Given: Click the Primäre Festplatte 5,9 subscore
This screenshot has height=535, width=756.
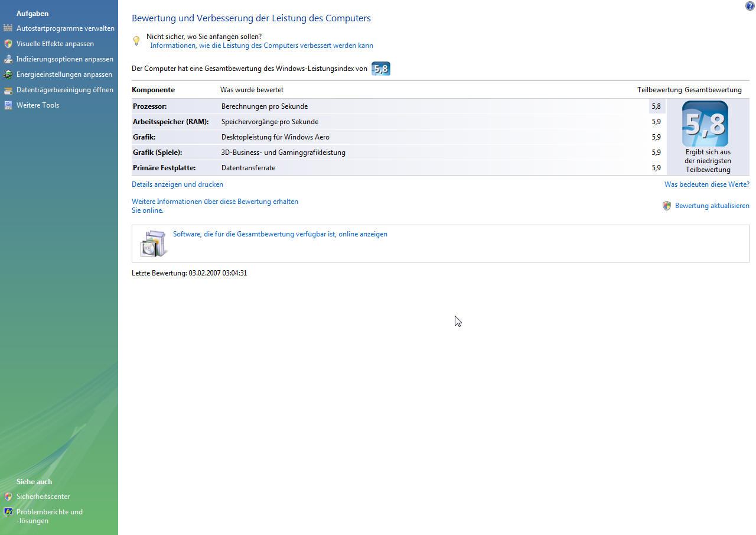Looking at the screenshot, I should pyautogui.click(x=656, y=168).
